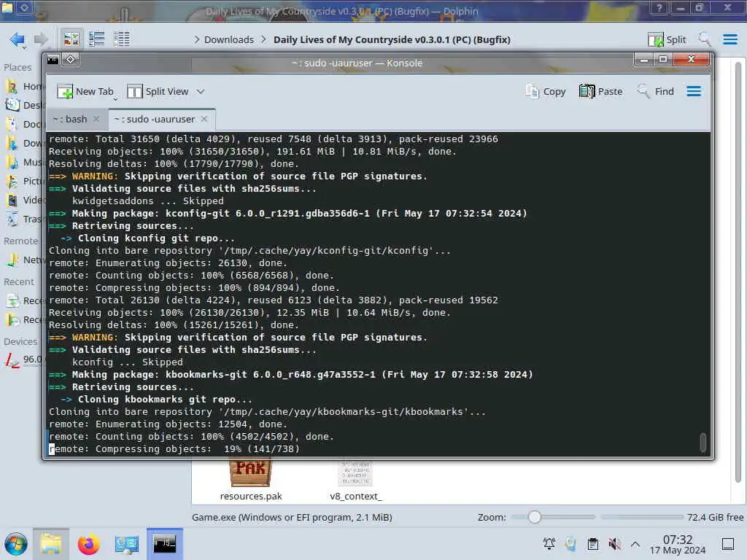Open system settings icon on taskbar
The height and width of the screenshot is (560, 747).
pyautogui.click(x=126, y=544)
